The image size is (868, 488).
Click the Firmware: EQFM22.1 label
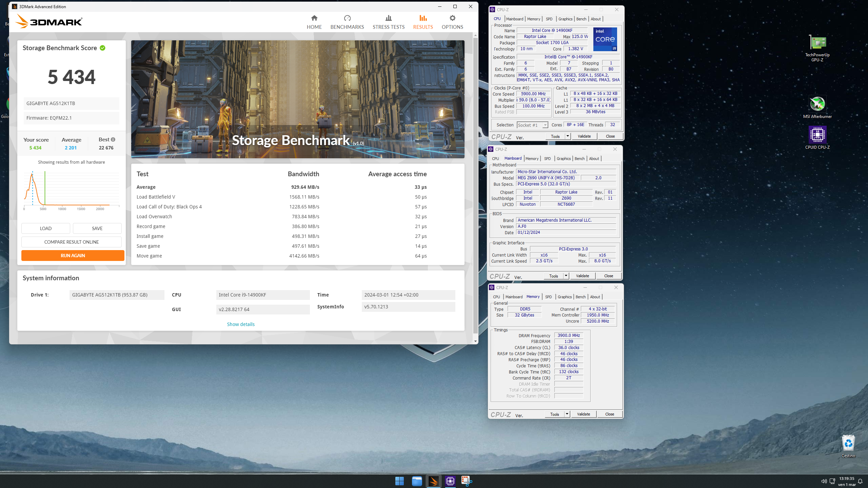coord(72,118)
